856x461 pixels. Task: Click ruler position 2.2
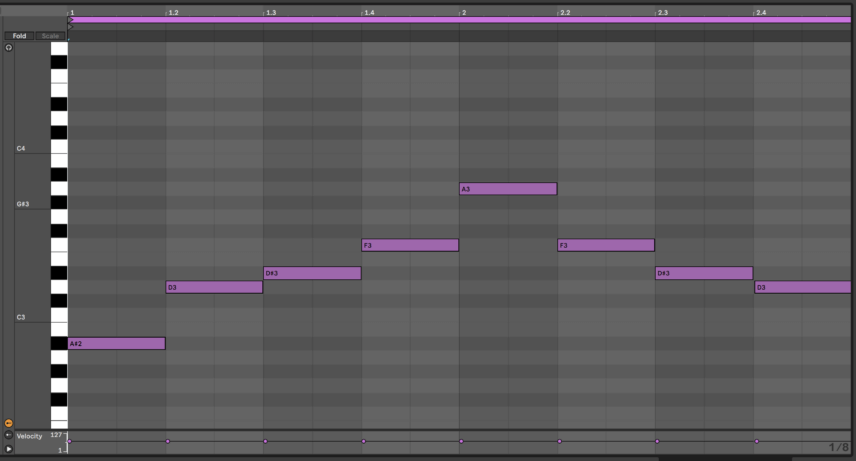(x=564, y=13)
